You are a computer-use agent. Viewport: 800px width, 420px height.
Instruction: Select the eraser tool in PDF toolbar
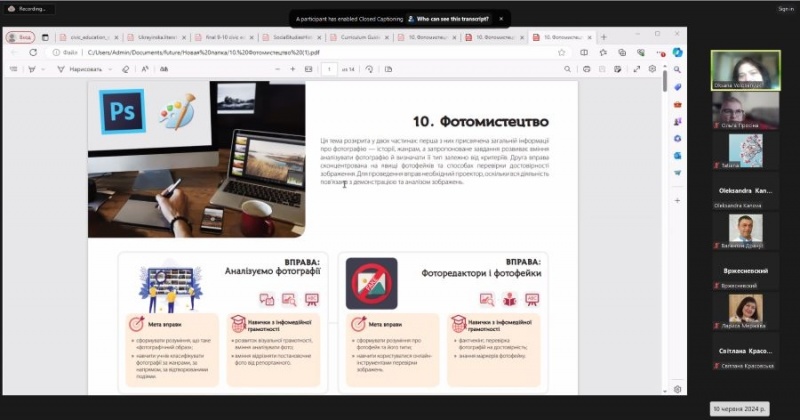(124, 69)
